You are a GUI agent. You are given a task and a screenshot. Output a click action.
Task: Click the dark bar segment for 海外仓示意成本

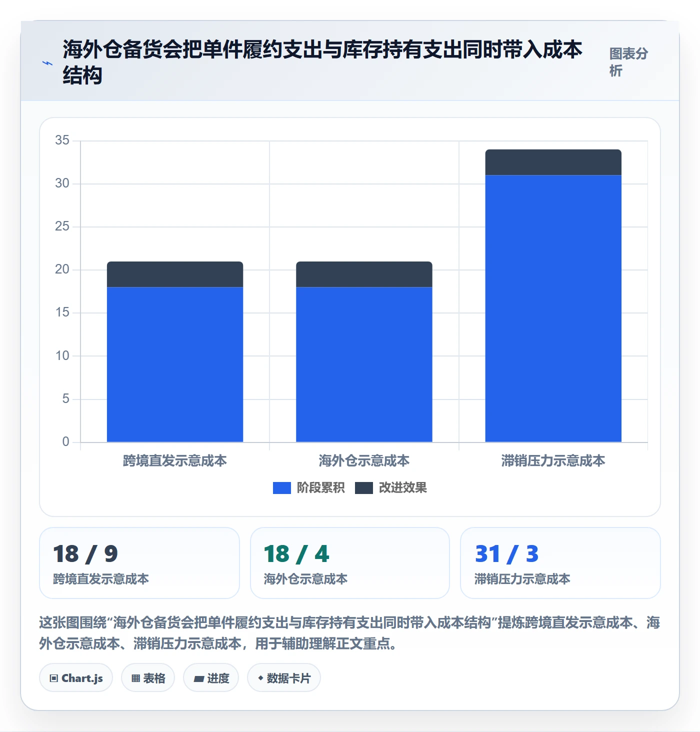[x=364, y=274]
